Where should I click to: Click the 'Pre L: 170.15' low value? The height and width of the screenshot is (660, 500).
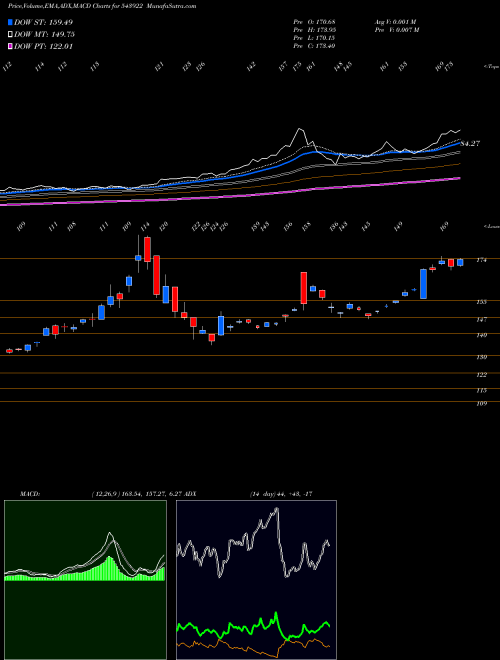(314, 38)
